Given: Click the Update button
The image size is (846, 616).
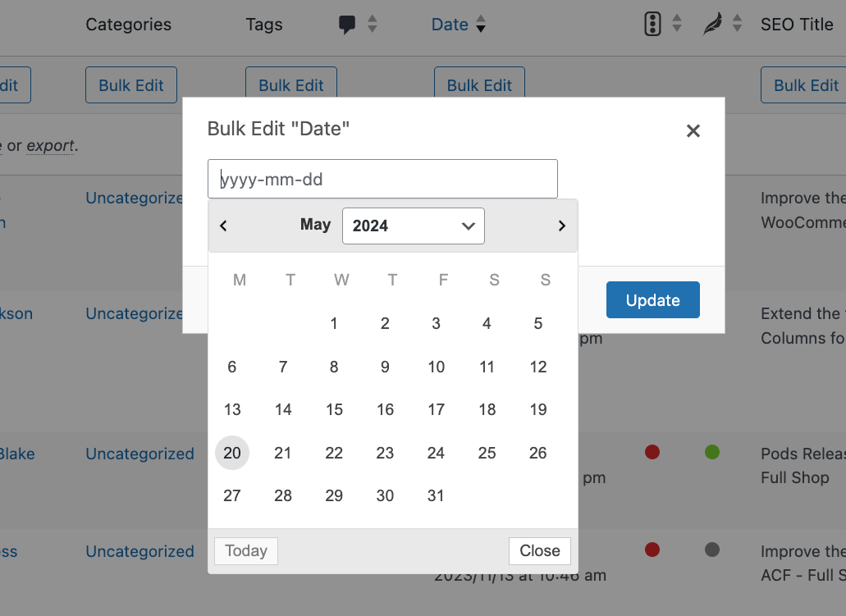Looking at the screenshot, I should pos(652,300).
